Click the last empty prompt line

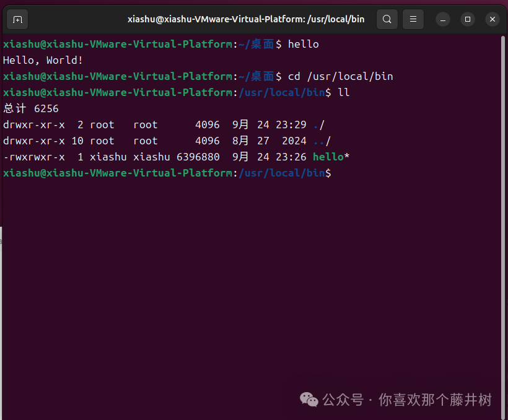[167, 173]
